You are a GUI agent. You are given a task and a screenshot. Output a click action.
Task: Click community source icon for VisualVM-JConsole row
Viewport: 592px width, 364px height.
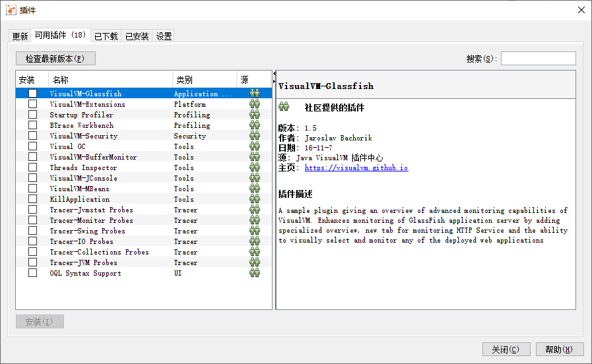tap(255, 177)
